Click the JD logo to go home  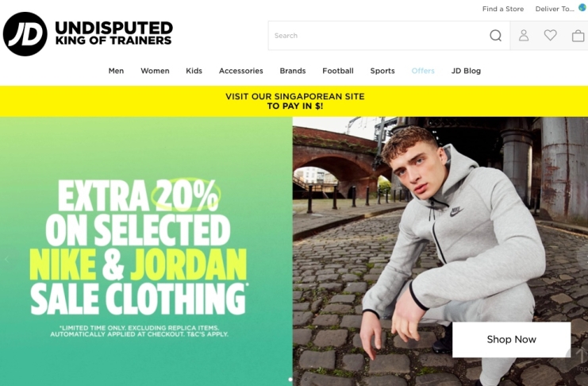click(25, 34)
